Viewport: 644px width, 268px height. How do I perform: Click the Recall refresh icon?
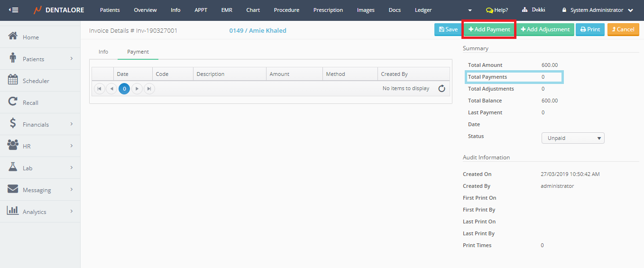[x=13, y=102]
